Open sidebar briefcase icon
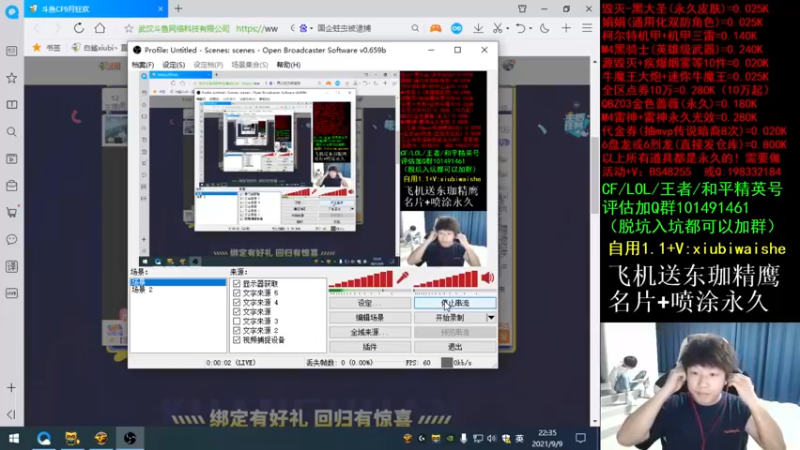 click(12, 186)
